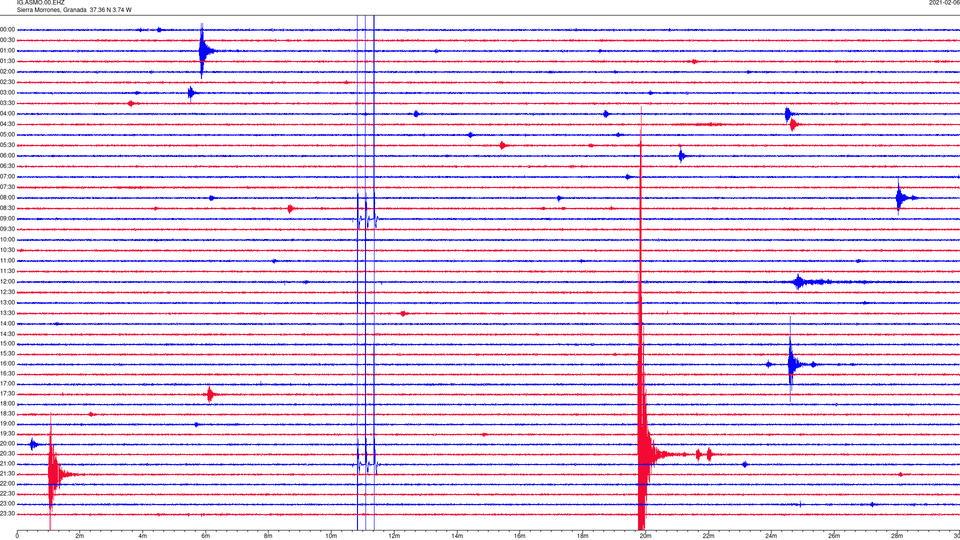Select the 03:00 row time label

[8, 92]
